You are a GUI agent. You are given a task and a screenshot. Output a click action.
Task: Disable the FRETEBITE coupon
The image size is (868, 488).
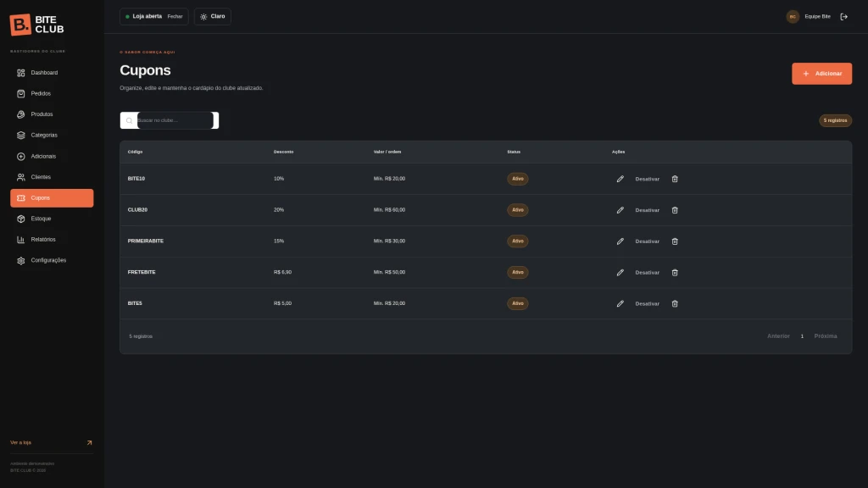click(647, 273)
